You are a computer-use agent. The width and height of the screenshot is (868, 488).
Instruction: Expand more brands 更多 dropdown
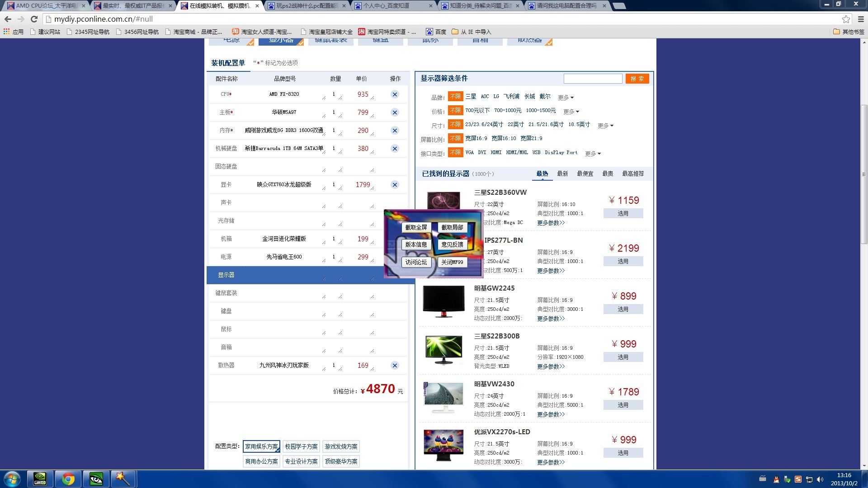tap(566, 98)
